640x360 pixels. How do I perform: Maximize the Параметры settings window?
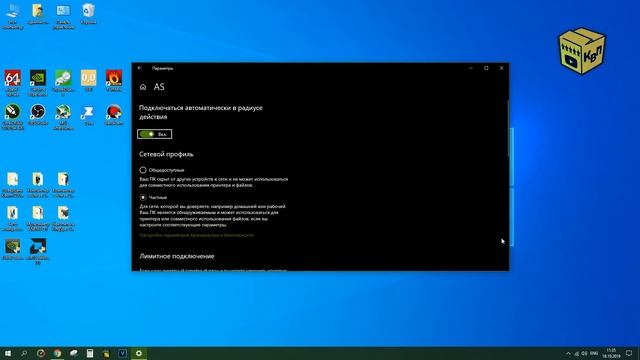tap(486, 68)
